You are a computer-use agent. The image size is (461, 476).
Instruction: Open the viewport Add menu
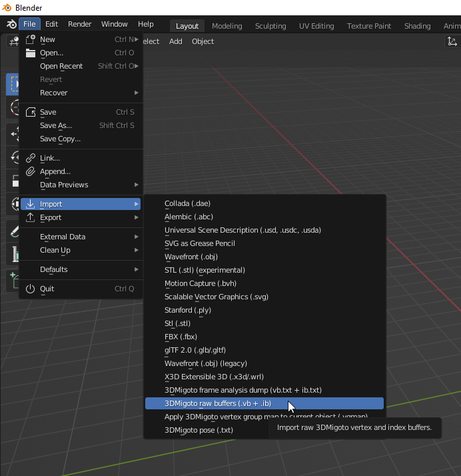coord(176,41)
